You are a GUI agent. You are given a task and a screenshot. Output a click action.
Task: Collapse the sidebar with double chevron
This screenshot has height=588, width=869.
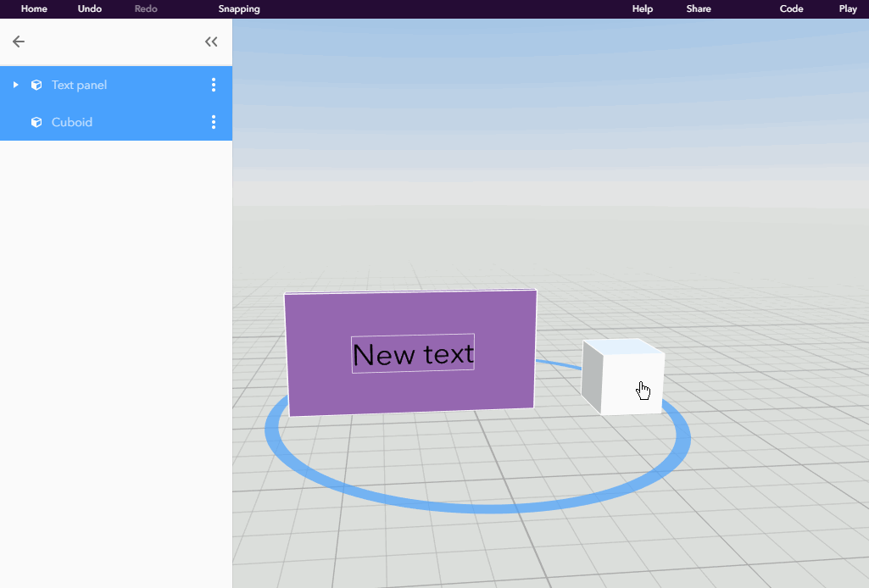pyautogui.click(x=211, y=42)
